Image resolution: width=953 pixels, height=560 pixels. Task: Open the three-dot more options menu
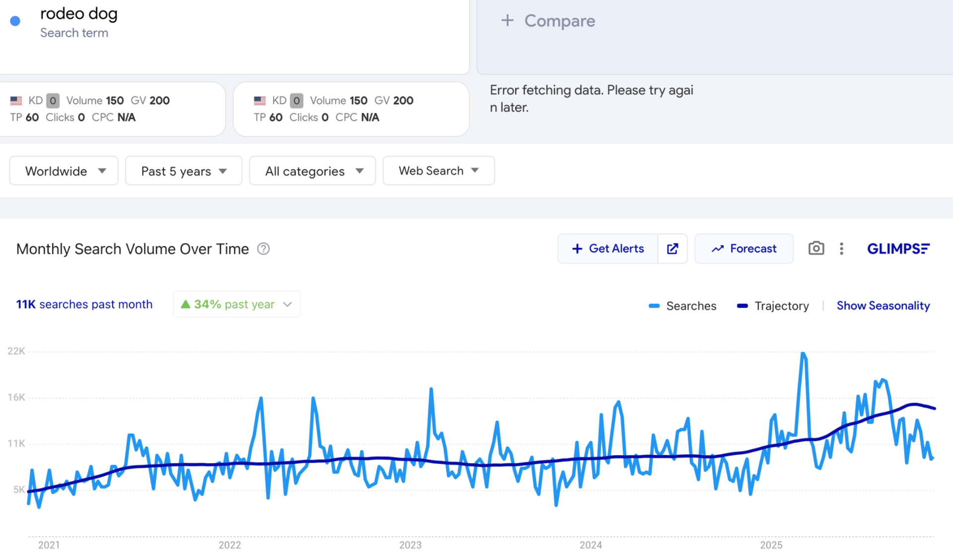click(x=841, y=249)
